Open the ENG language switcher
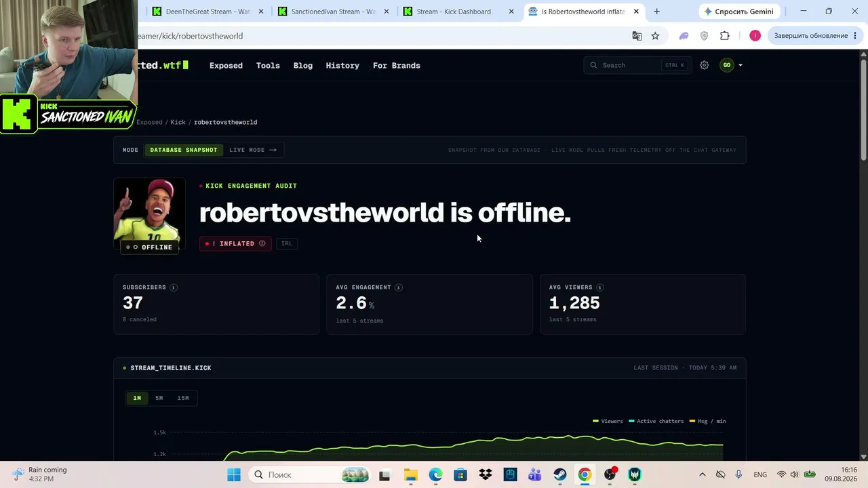This screenshot has height=488, width=868. (x=760, y=474)
